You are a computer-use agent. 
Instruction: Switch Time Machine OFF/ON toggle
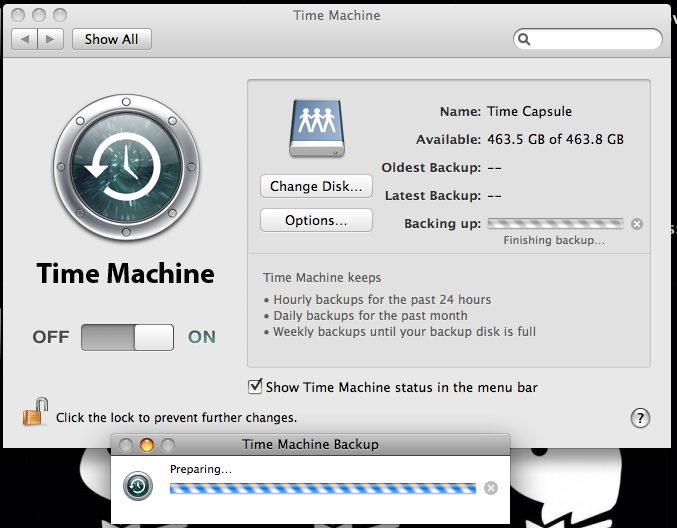127,337
